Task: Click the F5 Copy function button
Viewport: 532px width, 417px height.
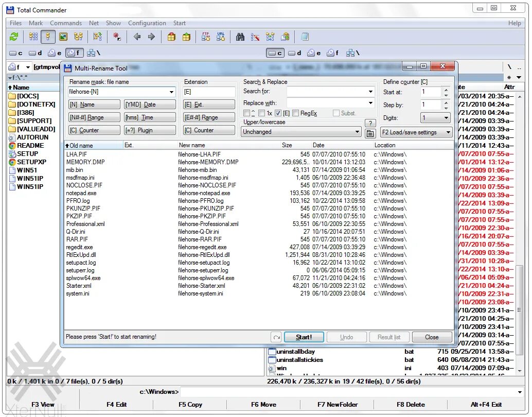Action: pyautogui.click(x=190, y=405)
